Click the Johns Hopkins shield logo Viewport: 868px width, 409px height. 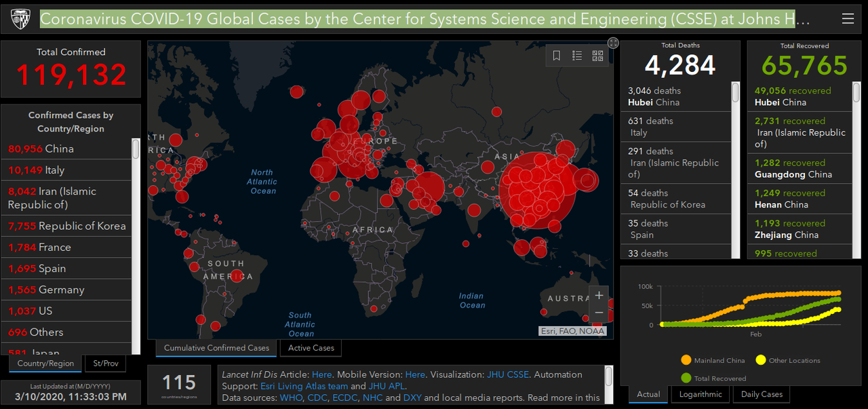coord(20,20)
